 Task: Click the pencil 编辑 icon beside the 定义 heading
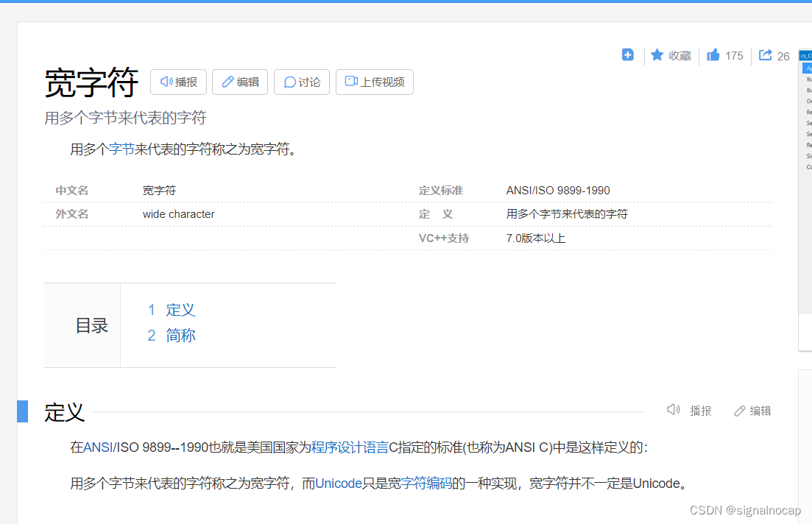tap(739, 411)
